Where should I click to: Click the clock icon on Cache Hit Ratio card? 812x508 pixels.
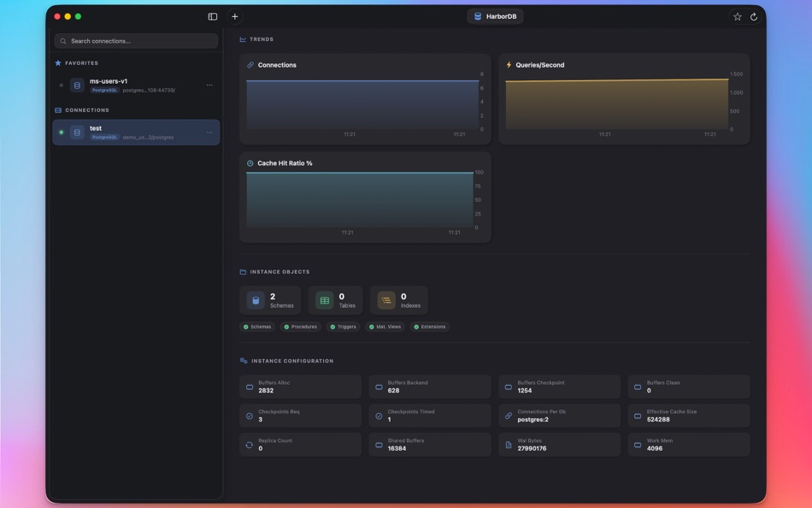pos(250,162)
